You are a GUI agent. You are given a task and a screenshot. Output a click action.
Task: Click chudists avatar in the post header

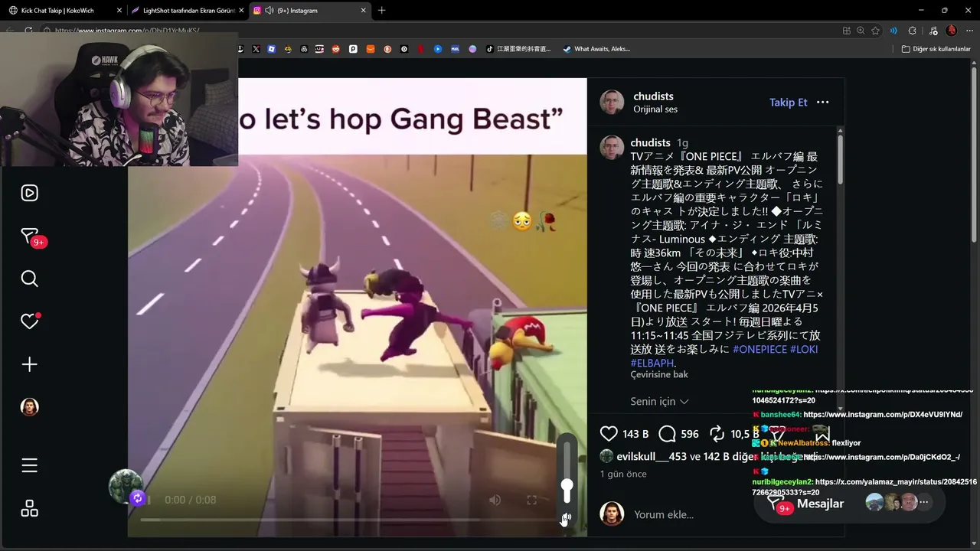click(x=612, y=102)
